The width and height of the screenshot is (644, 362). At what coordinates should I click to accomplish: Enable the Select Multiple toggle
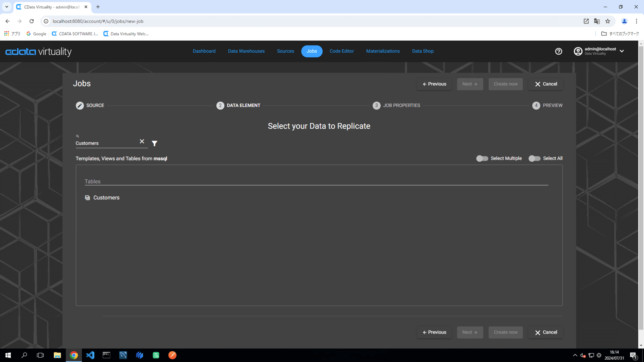pyautogui.click(x=482, y=159)
